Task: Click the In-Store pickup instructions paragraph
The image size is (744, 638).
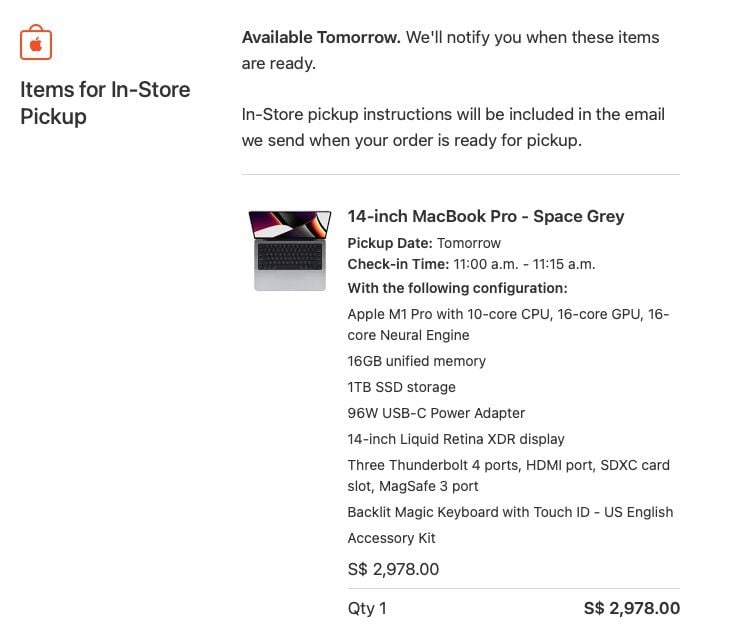Action: point(453,127)
